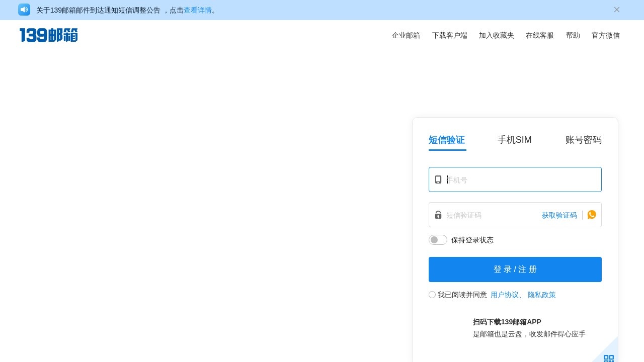The image size is (644, 362).
Task: Click the lock icon in the verification code field
Action: tap(438, 215)
